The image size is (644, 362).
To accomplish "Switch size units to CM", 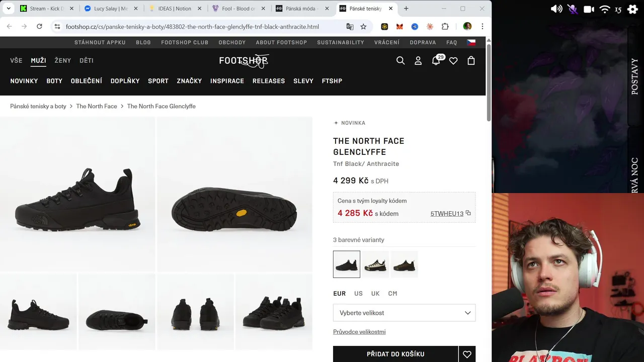I will 392,294.
